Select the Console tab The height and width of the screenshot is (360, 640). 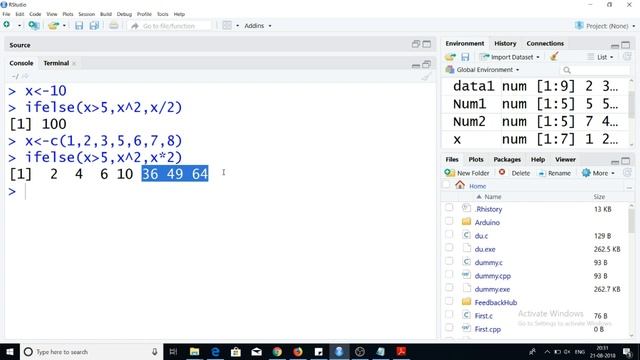point(21,63)
